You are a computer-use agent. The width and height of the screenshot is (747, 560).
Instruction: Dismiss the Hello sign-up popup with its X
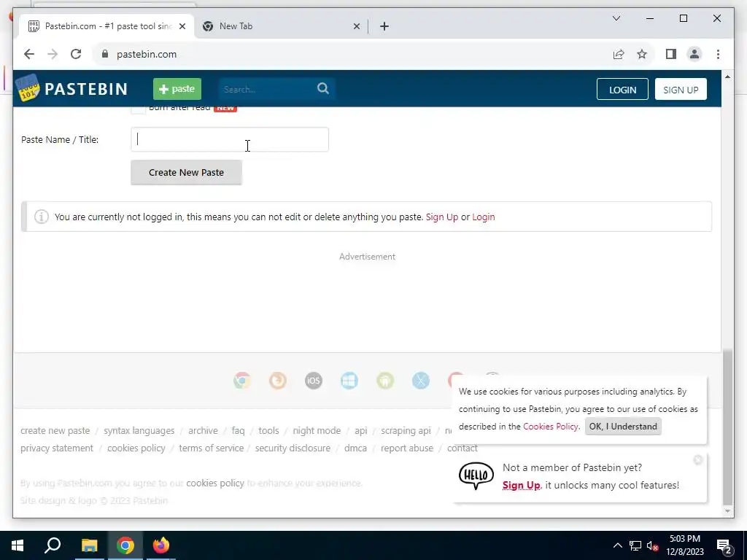pyautogui.click(x=698, y=459)
